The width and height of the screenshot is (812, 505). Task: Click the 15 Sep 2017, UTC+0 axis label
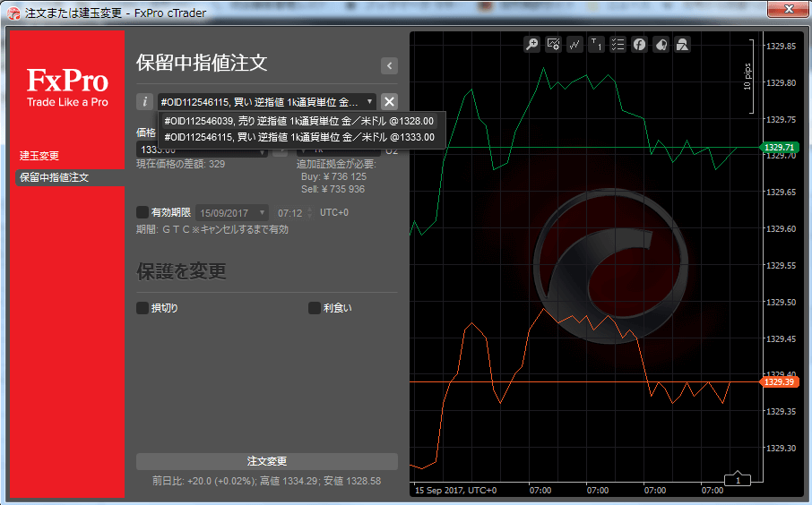click(455, 490)
